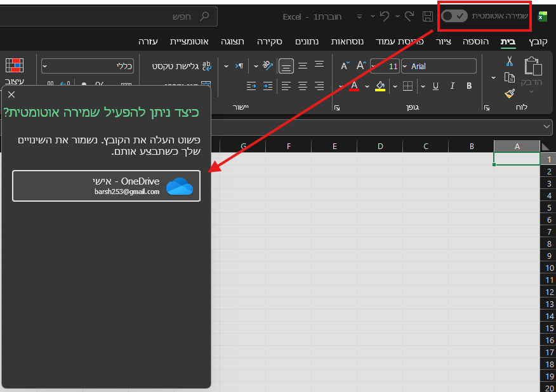The height and width of the screenshot is (392, 556).
Task: Open the Copy options dropdown arrow
Action: point(493,77)
